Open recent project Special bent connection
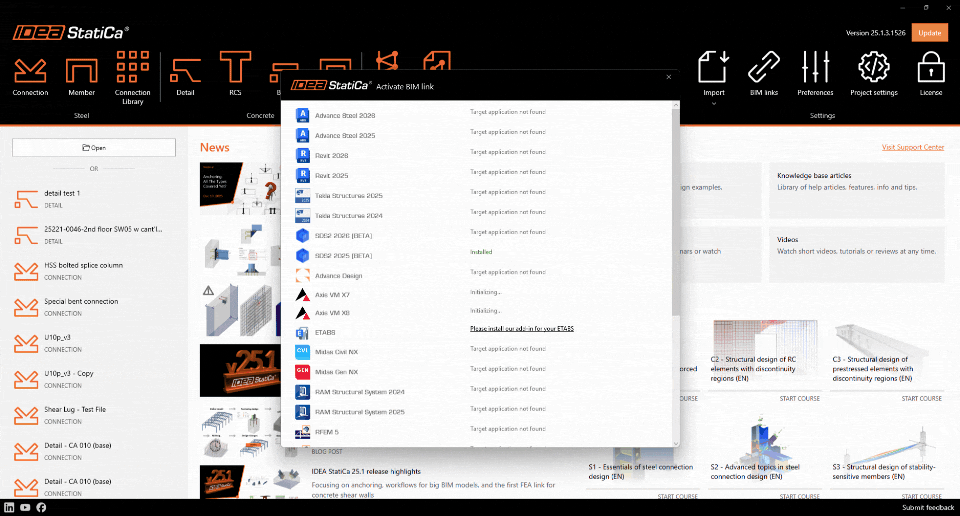This screenshot has height=516, width=960. pos(94,307)
